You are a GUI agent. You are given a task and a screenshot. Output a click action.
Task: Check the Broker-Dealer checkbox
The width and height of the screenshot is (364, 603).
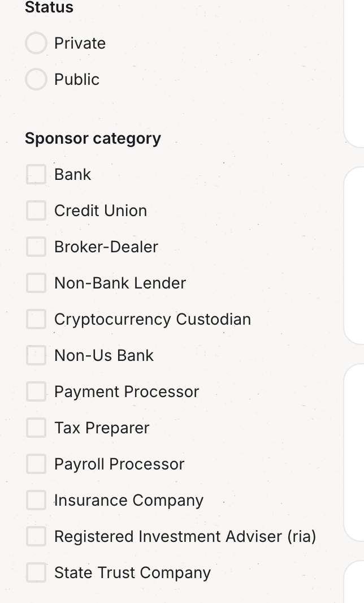pyautogui.click(x=36, y=247)
